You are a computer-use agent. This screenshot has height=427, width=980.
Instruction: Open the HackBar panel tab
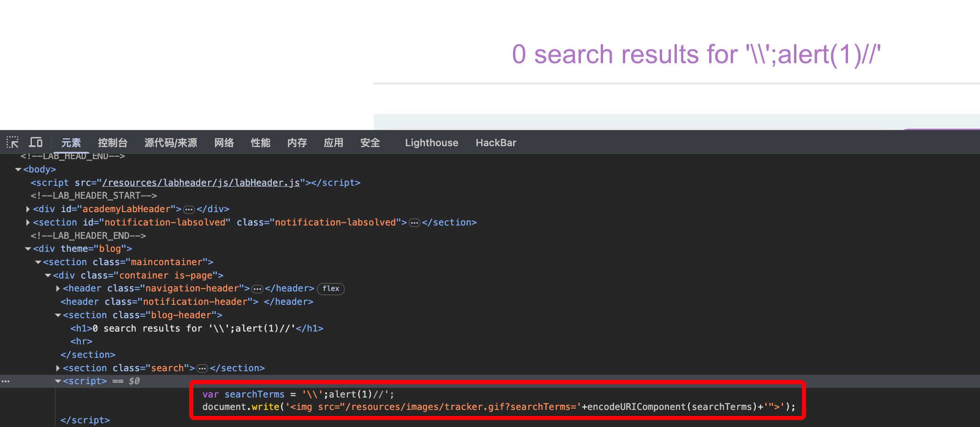pyautogui.click(x=496, y=143)
